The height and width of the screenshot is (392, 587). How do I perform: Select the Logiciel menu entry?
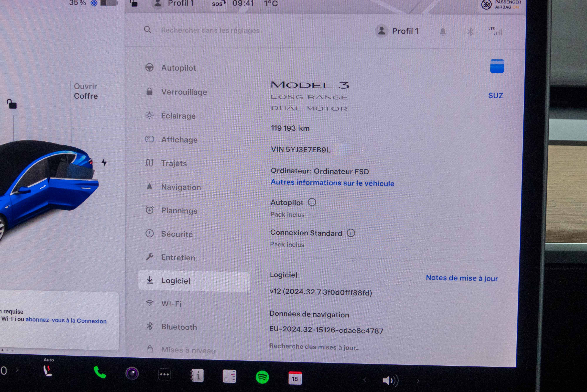click(194, 281)
